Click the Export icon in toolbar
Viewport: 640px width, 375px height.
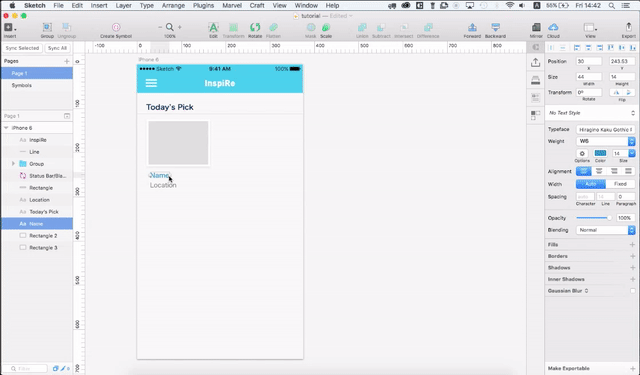click(629, 27)
